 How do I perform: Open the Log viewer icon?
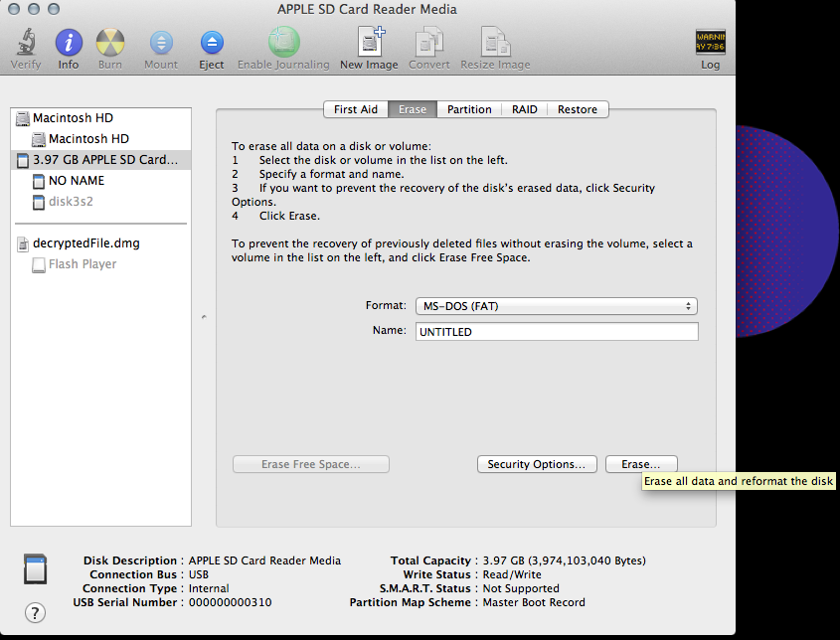(x=711, y=42)
